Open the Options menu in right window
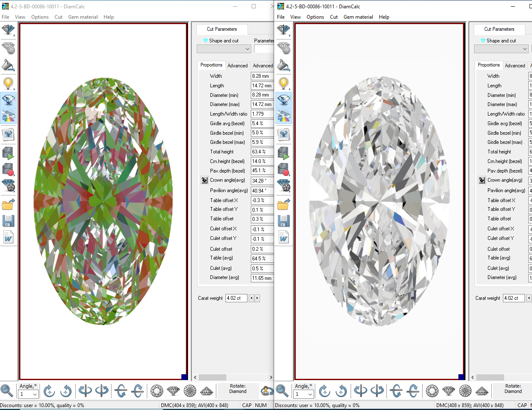This screenshot has height=410, width=532. click(x=315, y=17)
